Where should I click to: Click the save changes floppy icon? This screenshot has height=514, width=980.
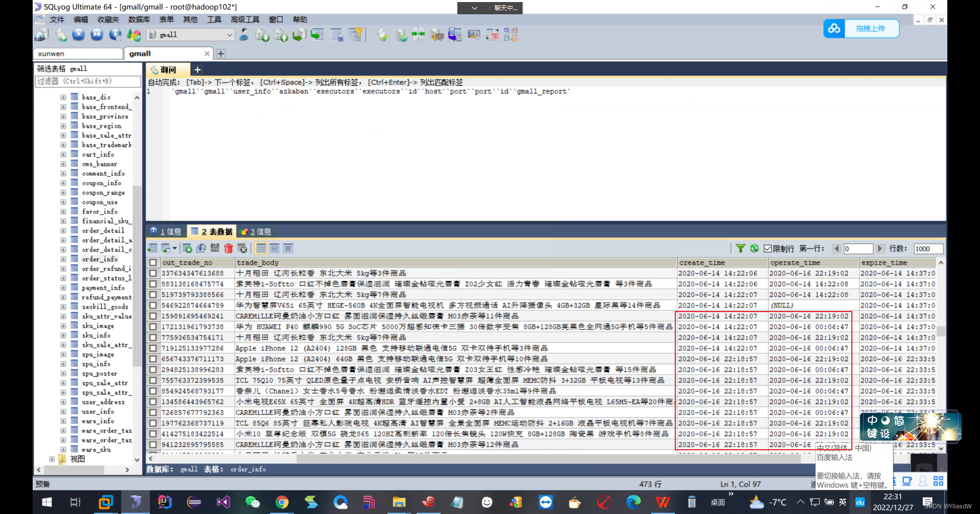pyautogui.click(x=215, y=248)
